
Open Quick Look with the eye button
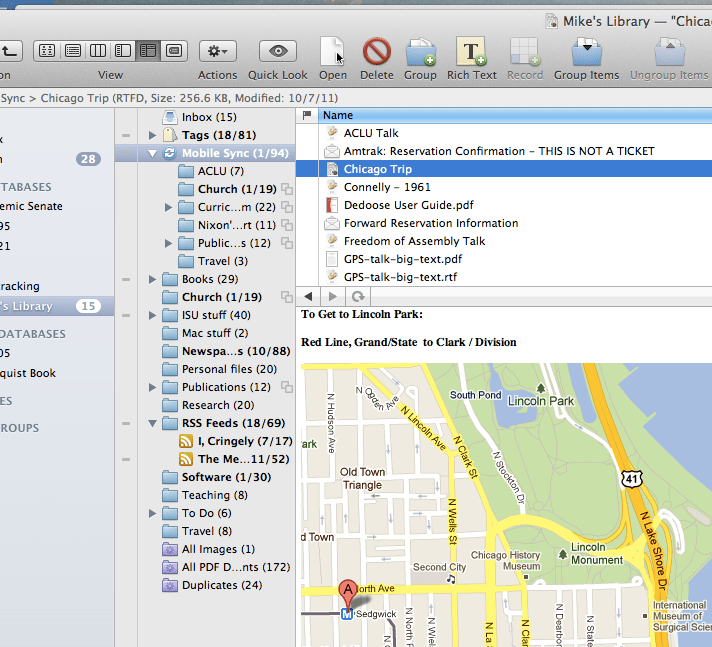[x=277, y=51]
